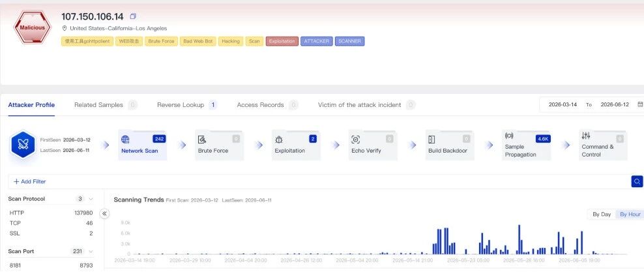Select the Build Backdoor stage card
Image resolution: width=644 pixels, height=274 pixels.
pos(450,145)
